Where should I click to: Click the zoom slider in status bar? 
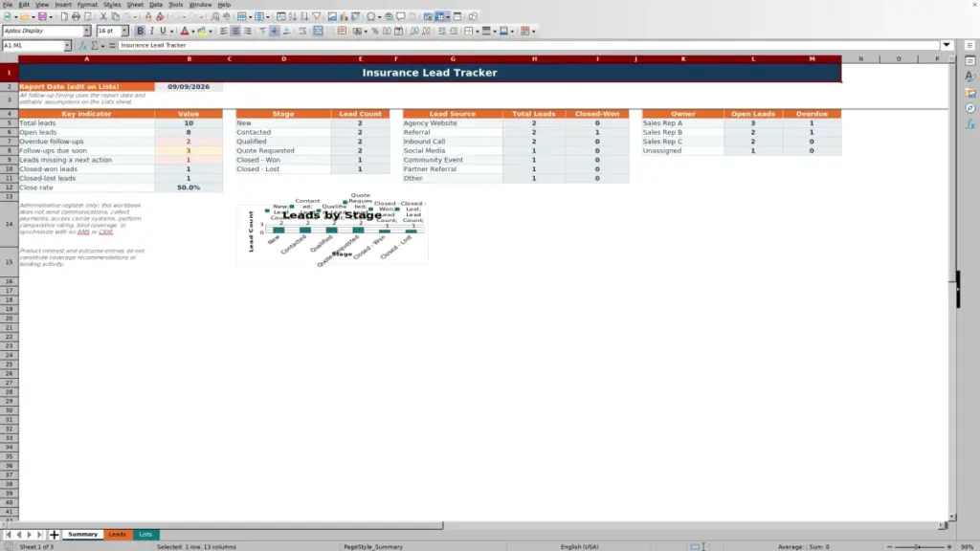point(919,547)
